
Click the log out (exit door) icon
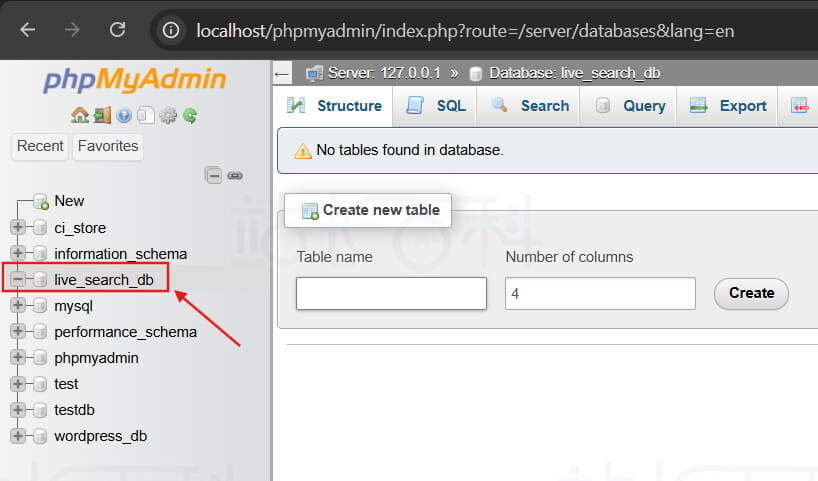coord(102,115)
